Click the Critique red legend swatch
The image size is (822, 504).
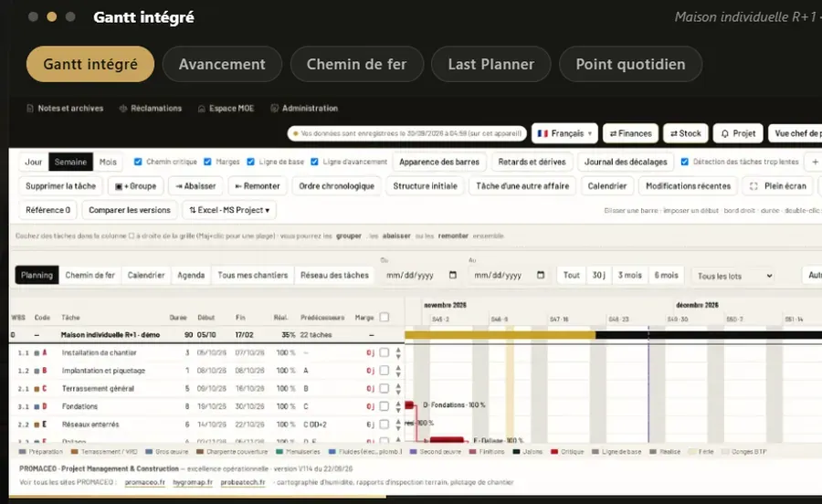point(554,452)
